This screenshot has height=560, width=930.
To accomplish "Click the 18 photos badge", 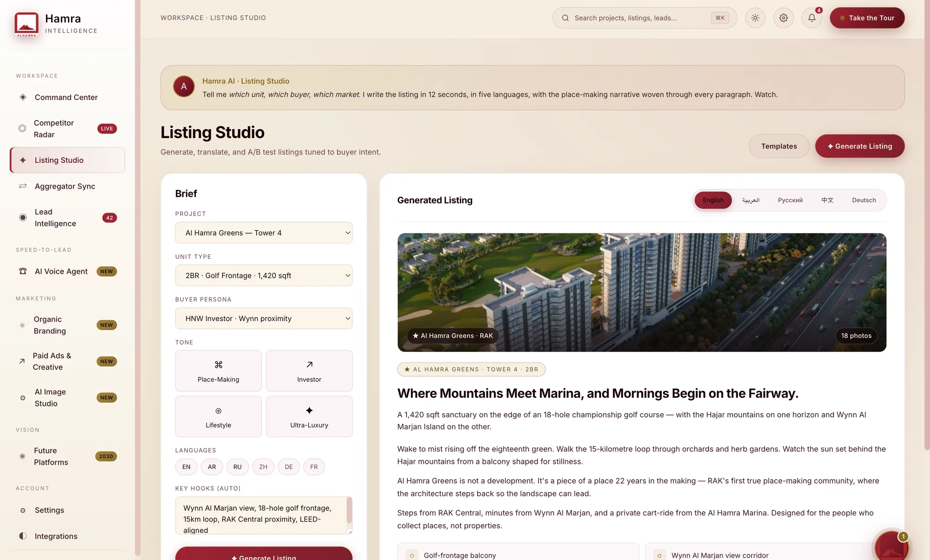I will pos(856,336).
